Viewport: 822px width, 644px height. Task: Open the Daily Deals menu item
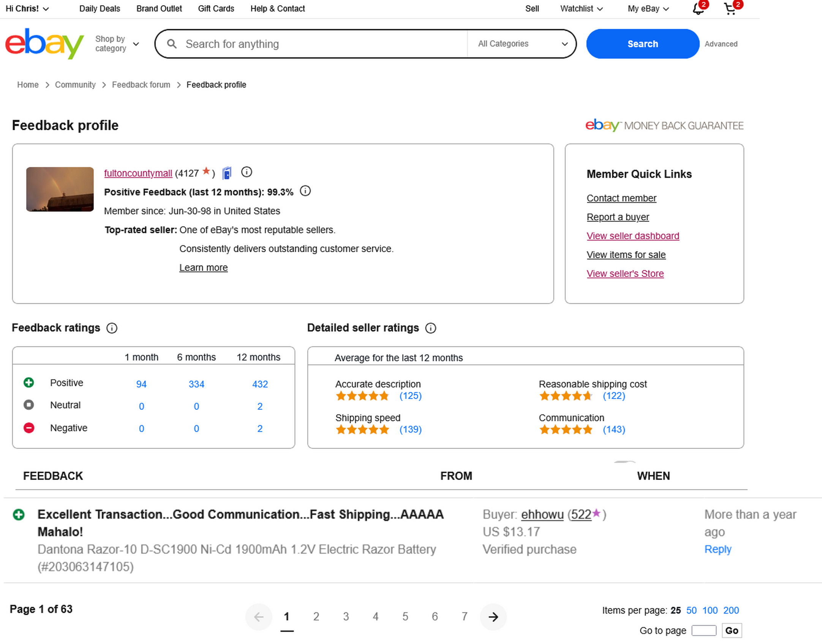pyautogui.click(x=100, y=9)
